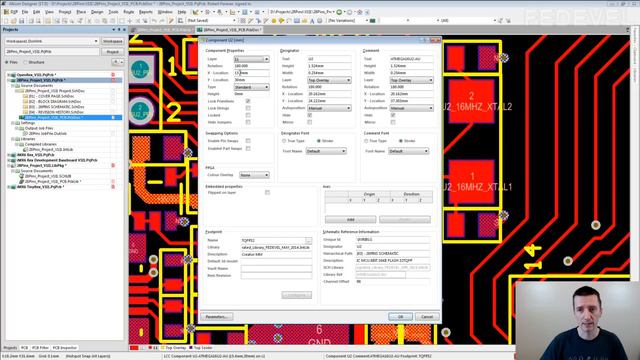Screen dimensions: 640x360
Task: Toggle the Lock Strings checkbox
Action: pyautogui.click(x=248, y=108)
